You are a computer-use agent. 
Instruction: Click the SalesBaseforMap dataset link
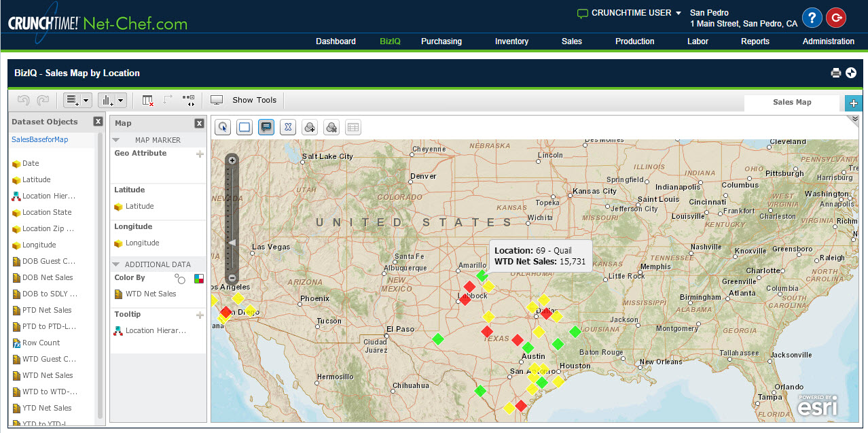tap(39, 139)
